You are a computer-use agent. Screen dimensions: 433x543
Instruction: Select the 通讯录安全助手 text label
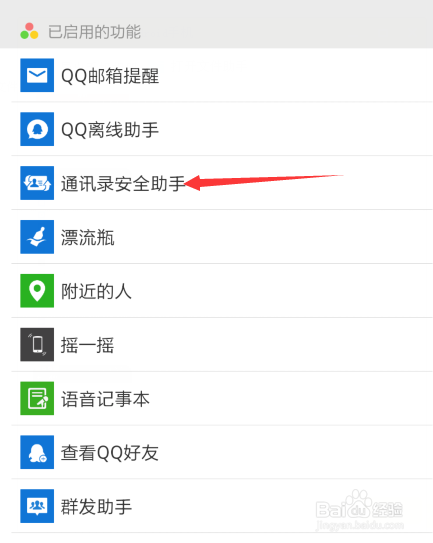point(123,184)
